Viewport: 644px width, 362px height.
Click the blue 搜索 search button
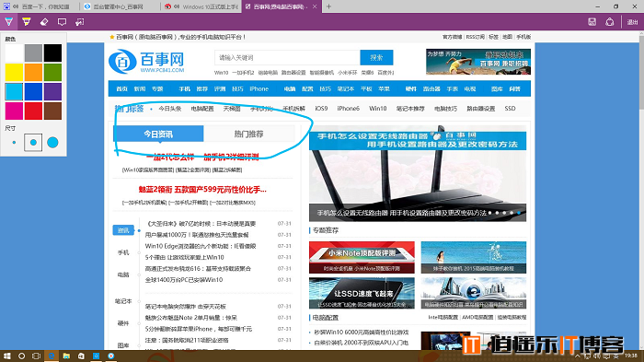(x=376, y=58)
